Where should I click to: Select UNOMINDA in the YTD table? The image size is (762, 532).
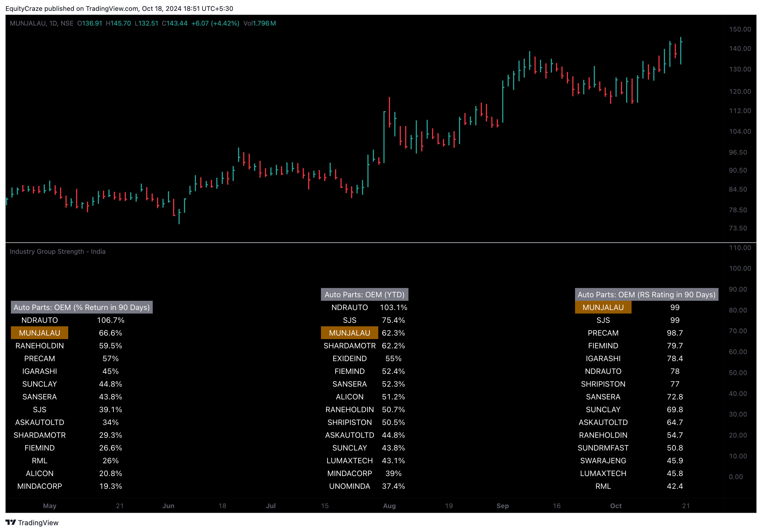tap(349, 486)
